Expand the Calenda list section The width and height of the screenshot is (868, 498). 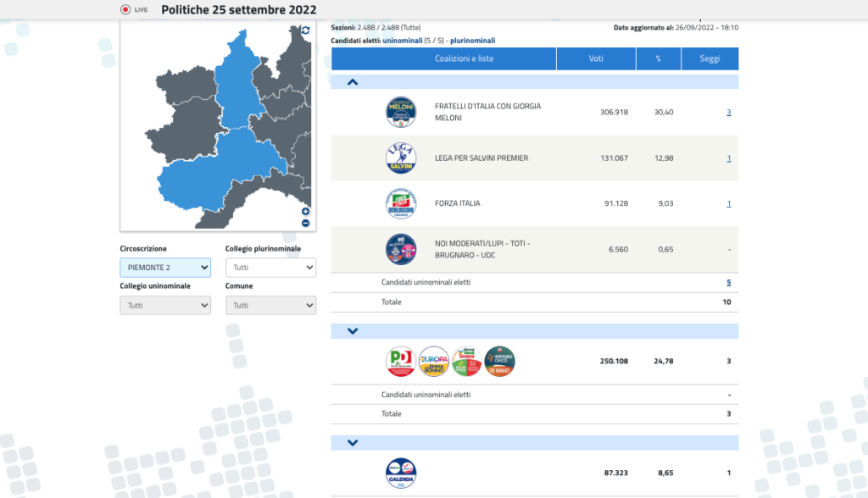tap(353, 443)
